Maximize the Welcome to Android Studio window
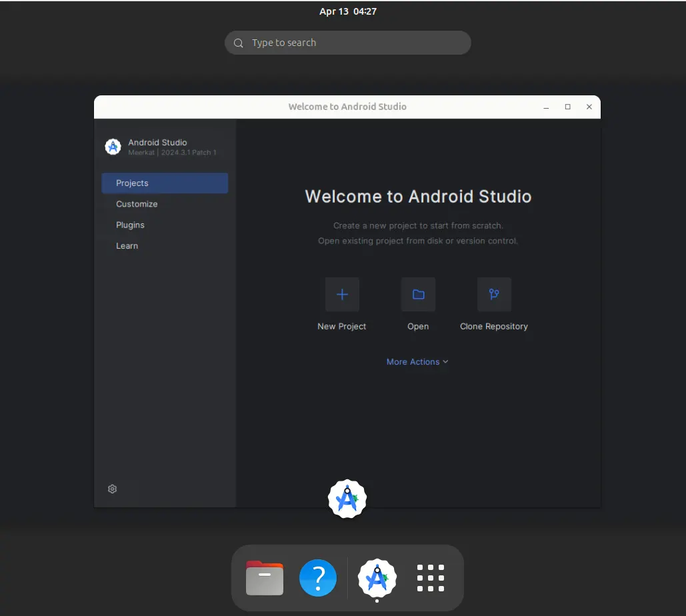 pos(568,107)
